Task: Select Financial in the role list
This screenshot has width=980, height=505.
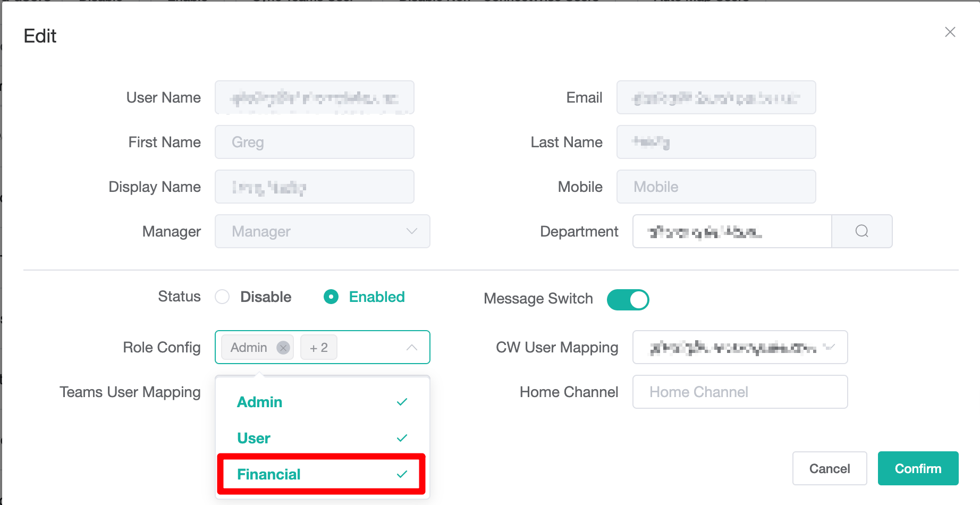Action: [269, 474]
